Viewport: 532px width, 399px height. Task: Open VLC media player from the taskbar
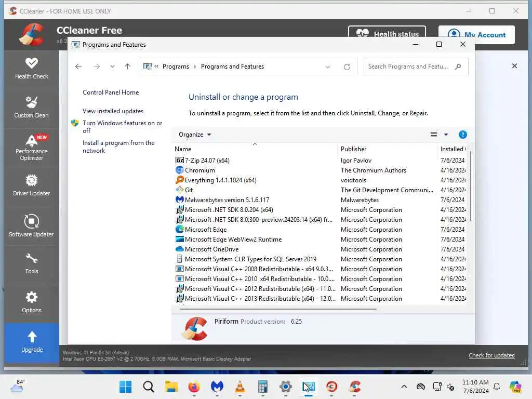coord(240,387)
